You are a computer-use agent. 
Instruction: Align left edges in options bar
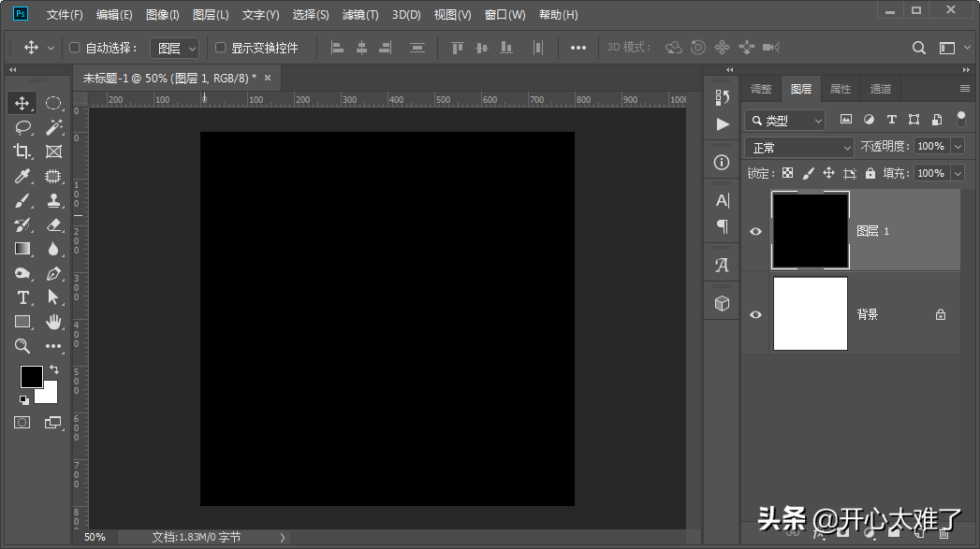pyautogui.click(x=338, y=48)
